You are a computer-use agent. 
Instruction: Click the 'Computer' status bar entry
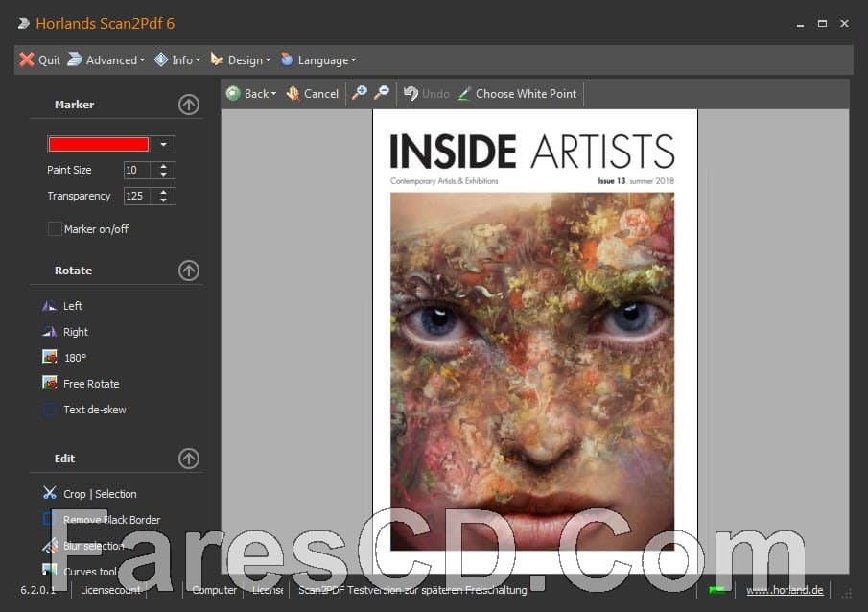click(214, 590)
